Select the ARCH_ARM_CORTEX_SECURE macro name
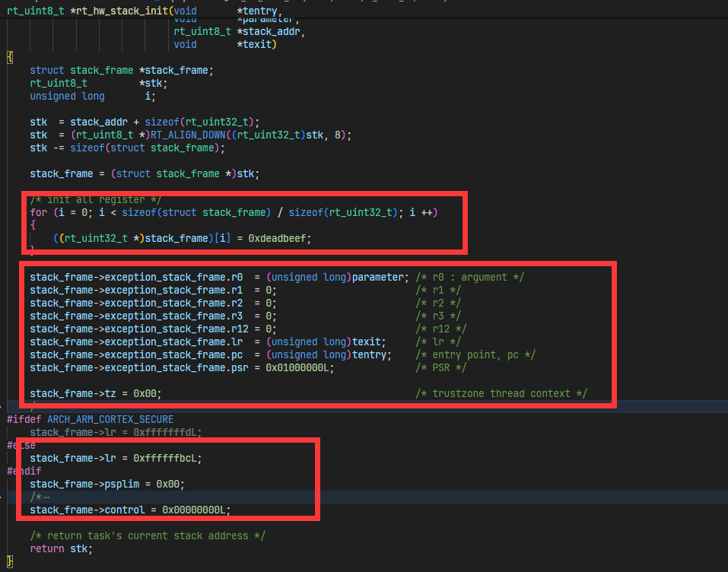Screen dimensions: 728x572 pyautogui.click(x=110, y=419)
